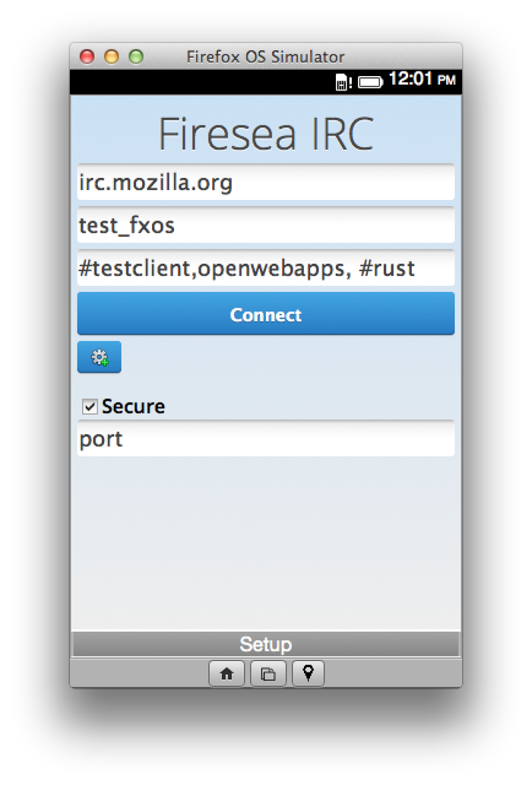Click the test_fxos nickname field

click(x=265, y=226)
